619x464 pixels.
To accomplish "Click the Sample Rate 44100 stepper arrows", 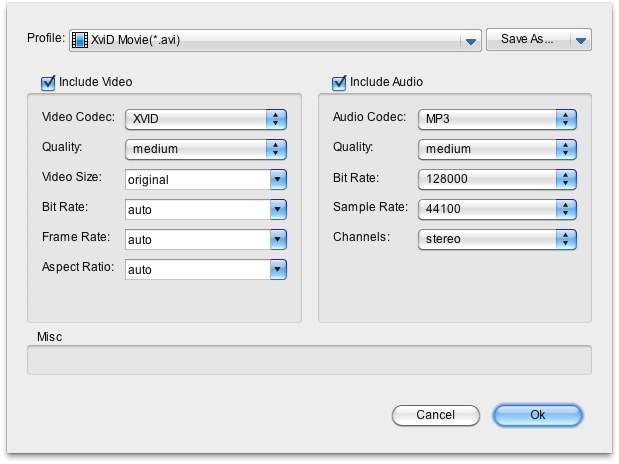I will point(566,209).
